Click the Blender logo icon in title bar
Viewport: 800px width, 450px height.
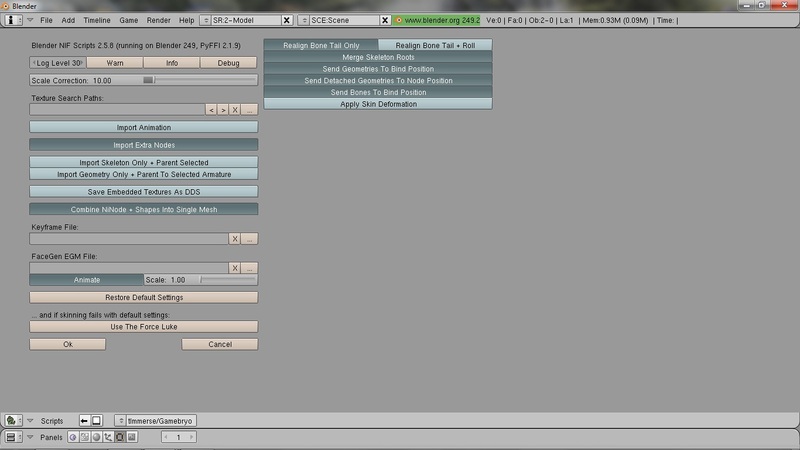coord(5,6)
